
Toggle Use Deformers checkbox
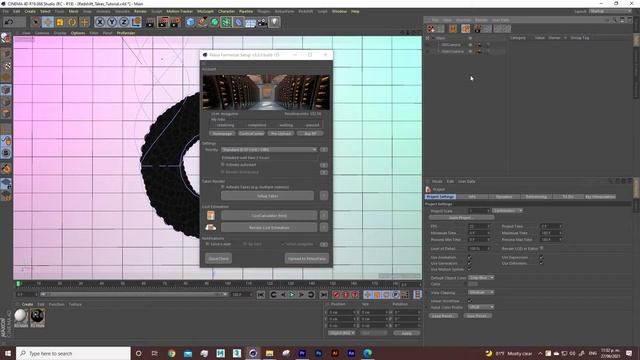click(541, 263)
